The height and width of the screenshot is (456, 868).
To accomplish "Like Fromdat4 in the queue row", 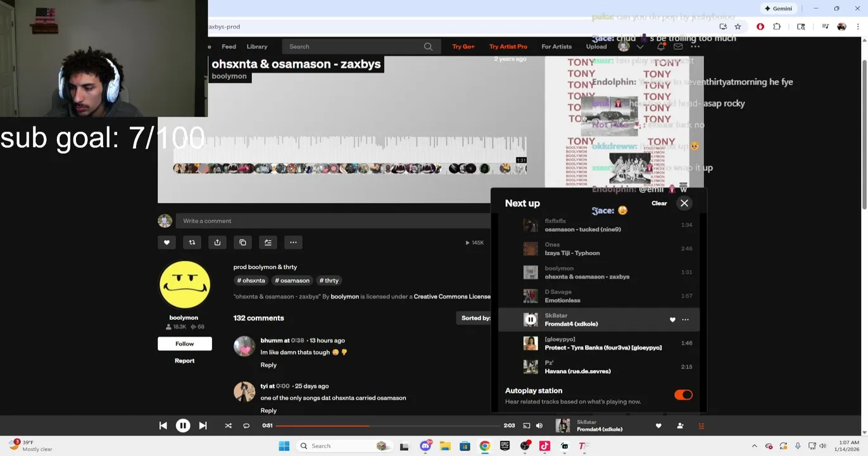I will click(x=672, y=320).
